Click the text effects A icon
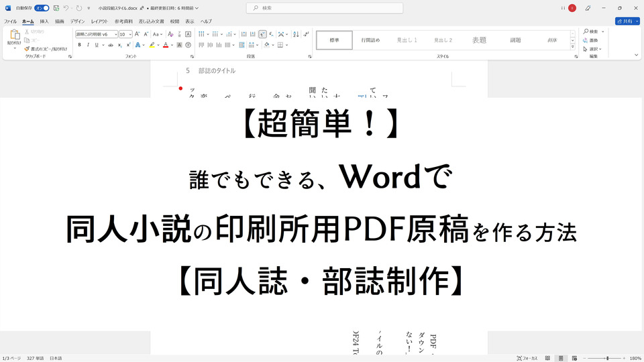The width and height of the screenshot is (644, 362). pyautogui.click(x=138, y=45)
